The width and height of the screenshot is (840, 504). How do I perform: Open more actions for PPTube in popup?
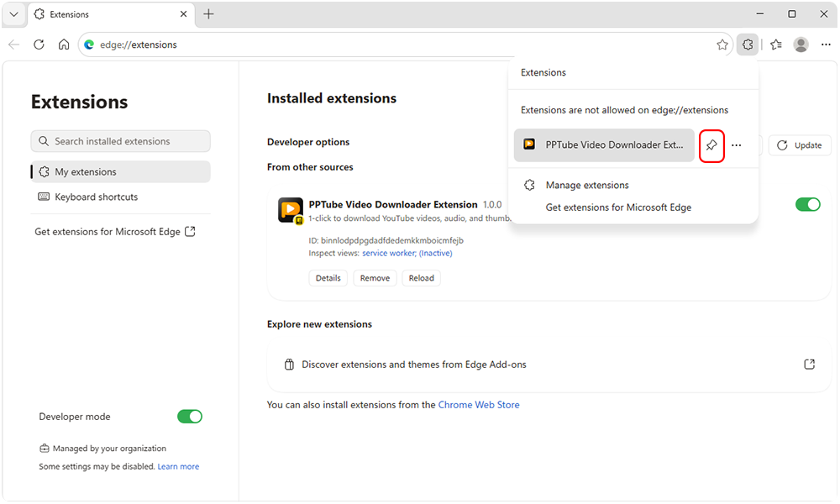737,145
